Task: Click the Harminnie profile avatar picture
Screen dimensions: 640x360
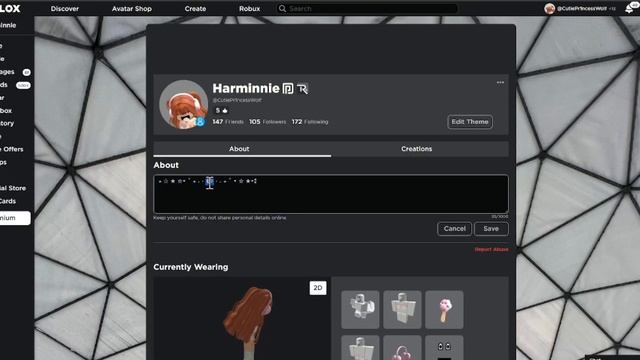Action: [x=183, y=104]
